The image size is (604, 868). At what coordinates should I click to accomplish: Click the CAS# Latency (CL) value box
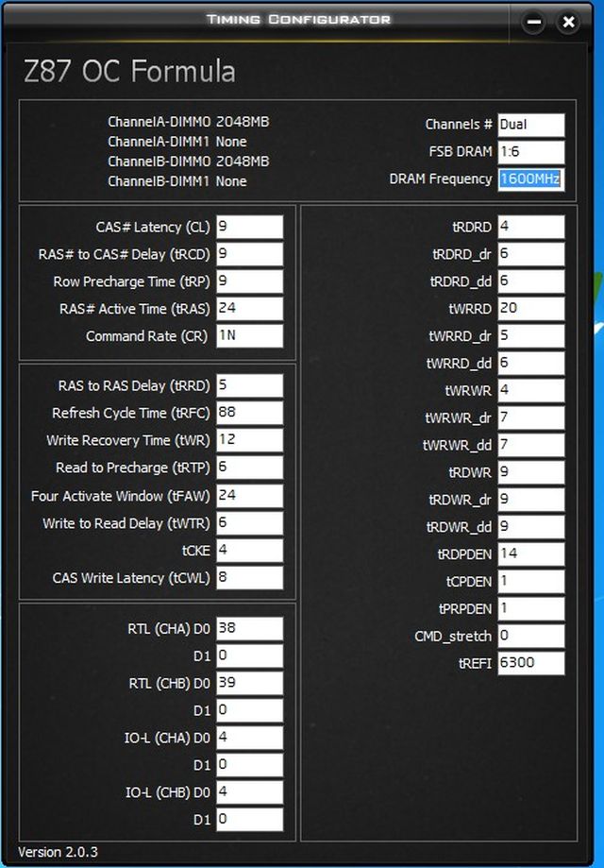pos(249,227)
